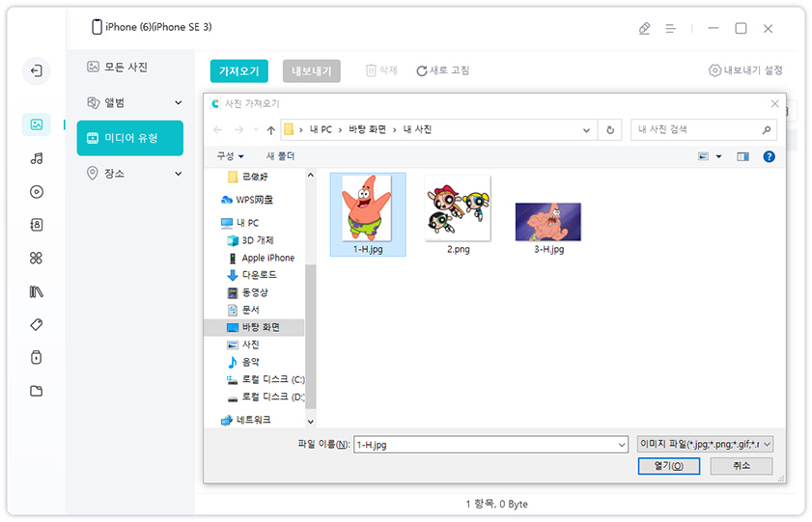Screen dimensions: 812x522
Task: Select 로컬 디스크 (C:) in tree
Action: [266, 379]
